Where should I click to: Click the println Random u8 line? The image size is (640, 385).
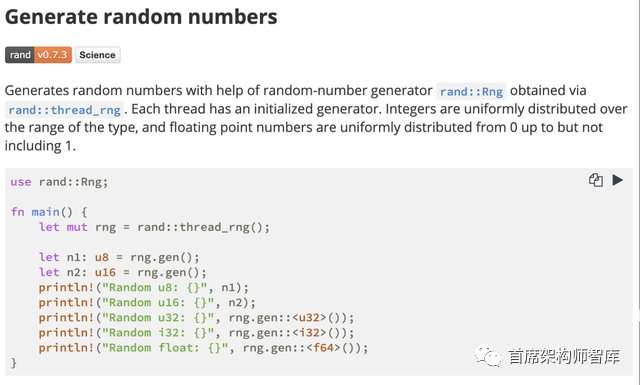(144, 287)
